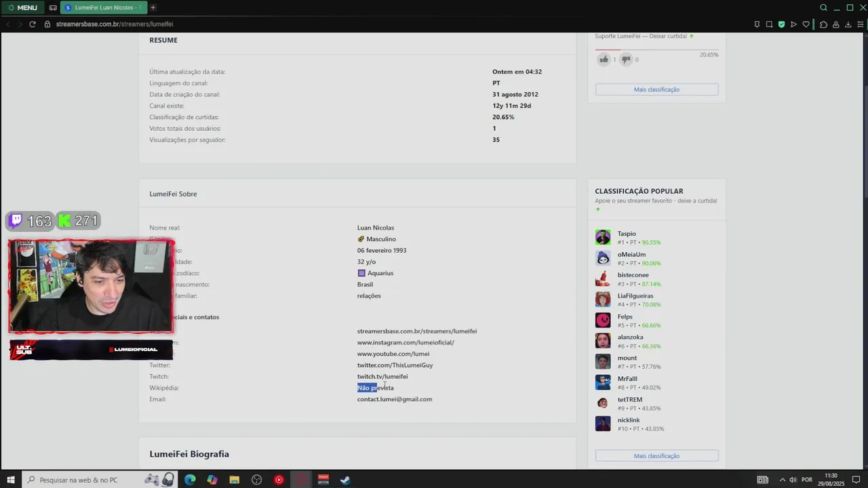Image resolution: width=868 pixels, height=488 pixels.
Task: Click the workspaces icon beside Menu
Action: [x=53, y=7]
